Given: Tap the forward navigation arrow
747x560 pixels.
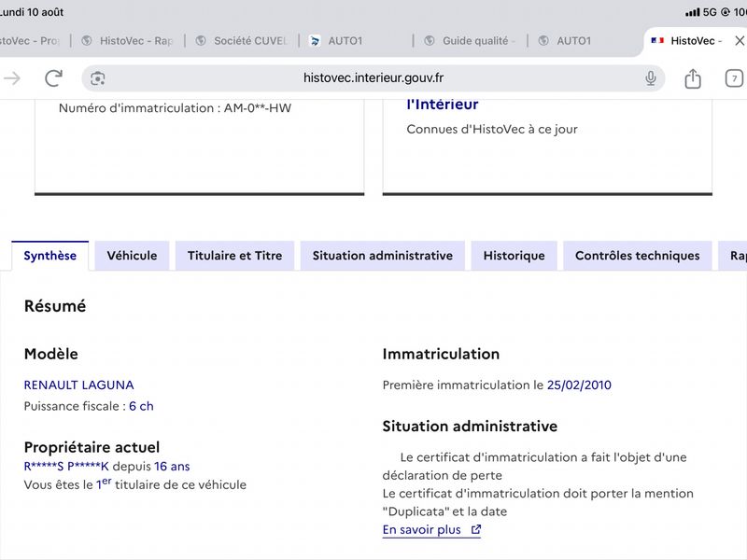Looking at the screenshot, I should (x=12, y=78).
